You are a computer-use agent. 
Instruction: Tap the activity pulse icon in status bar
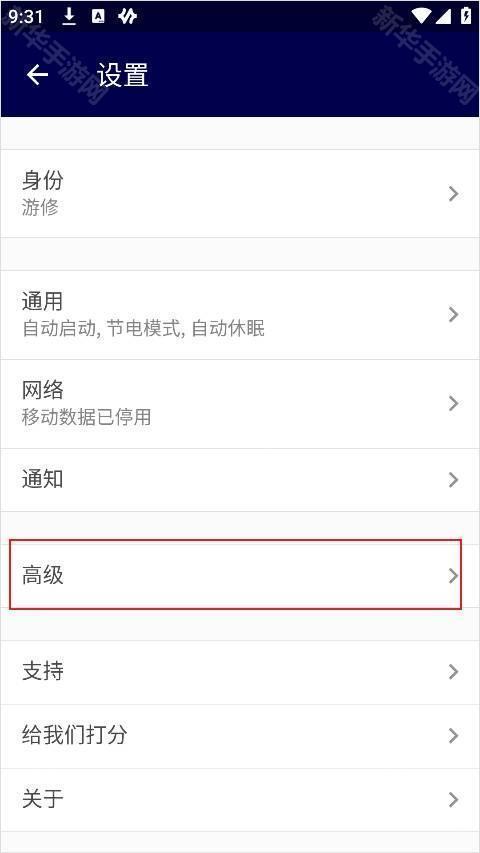(127, 16)
